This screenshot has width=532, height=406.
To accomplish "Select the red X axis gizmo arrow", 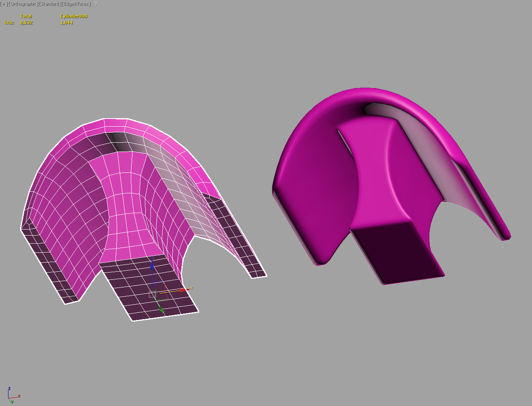I will coord(183,290).
